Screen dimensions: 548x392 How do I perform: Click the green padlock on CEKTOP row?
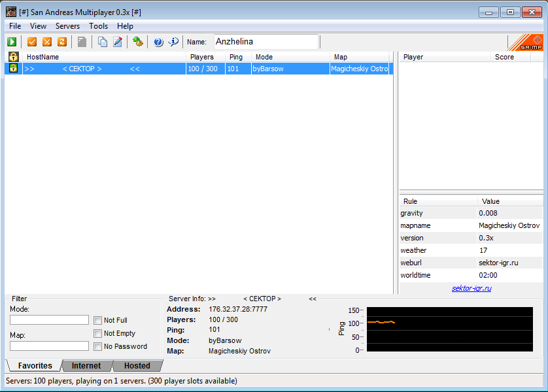[13, 68]
